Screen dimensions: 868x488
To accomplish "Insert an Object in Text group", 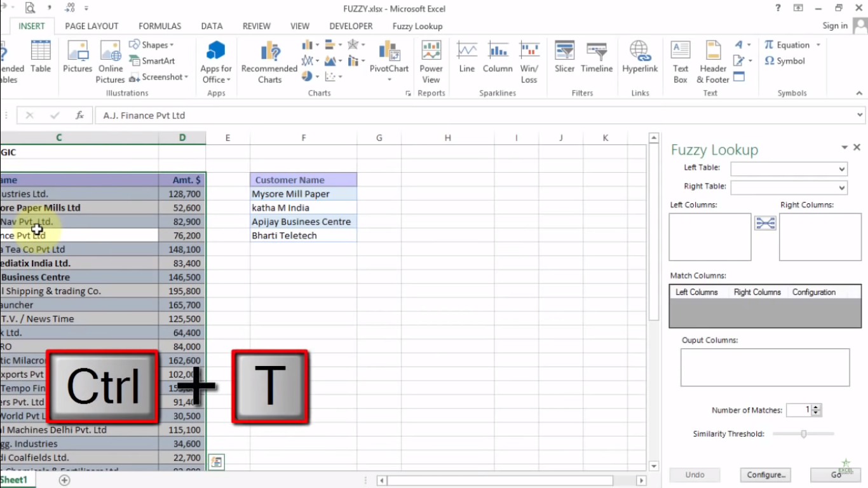I will click(x=739, y=77).
